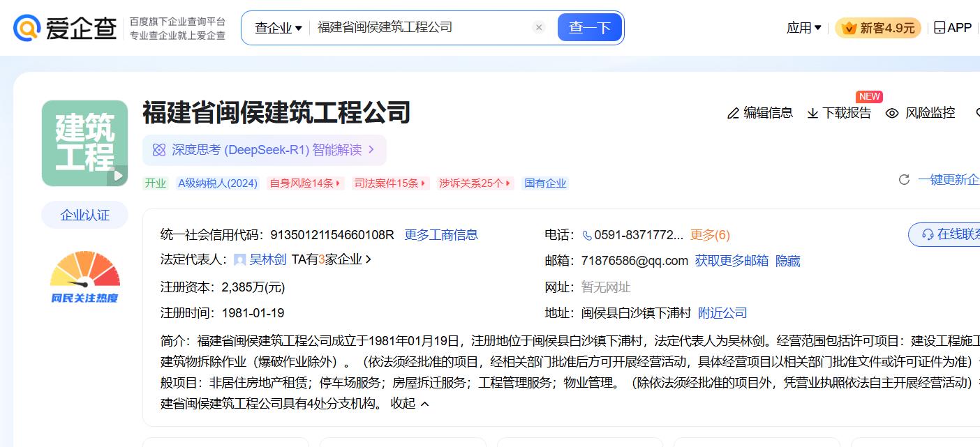Image resolution: width=980 pixels, height=447 pixels.
Task: Open 深度思考 DeepSeek-R1 智能解读
Action: [265, 150]
